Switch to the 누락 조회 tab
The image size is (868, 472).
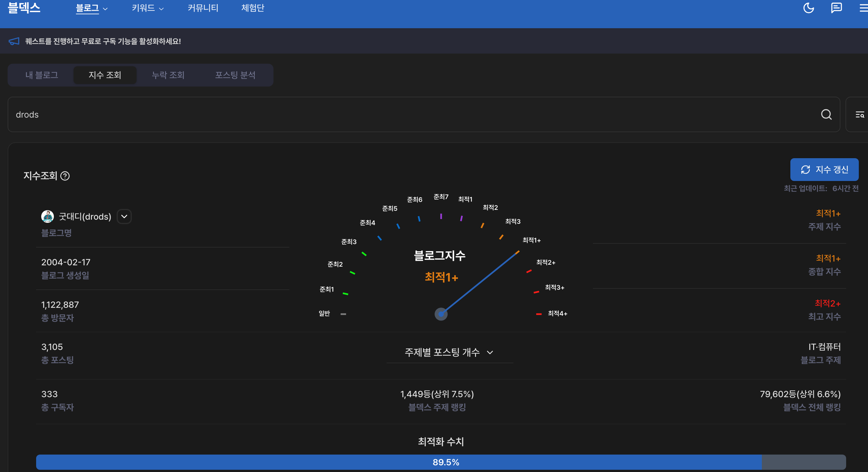168,75
